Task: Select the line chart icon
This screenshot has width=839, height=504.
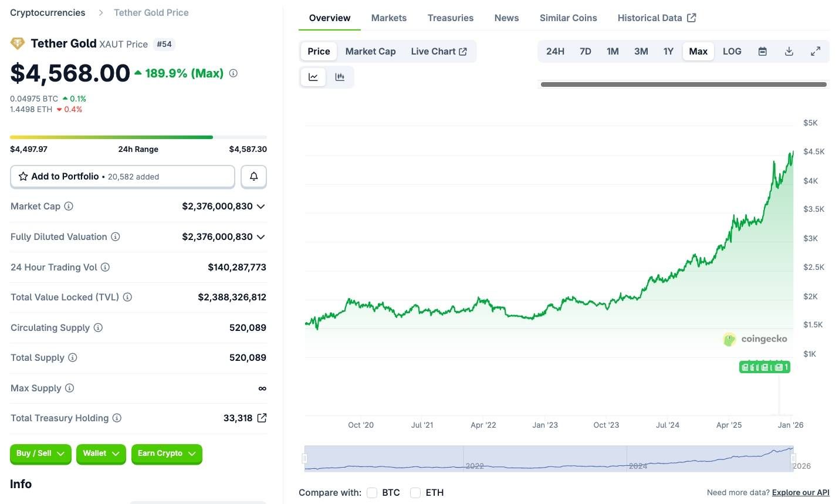Action: click(313, 76)
